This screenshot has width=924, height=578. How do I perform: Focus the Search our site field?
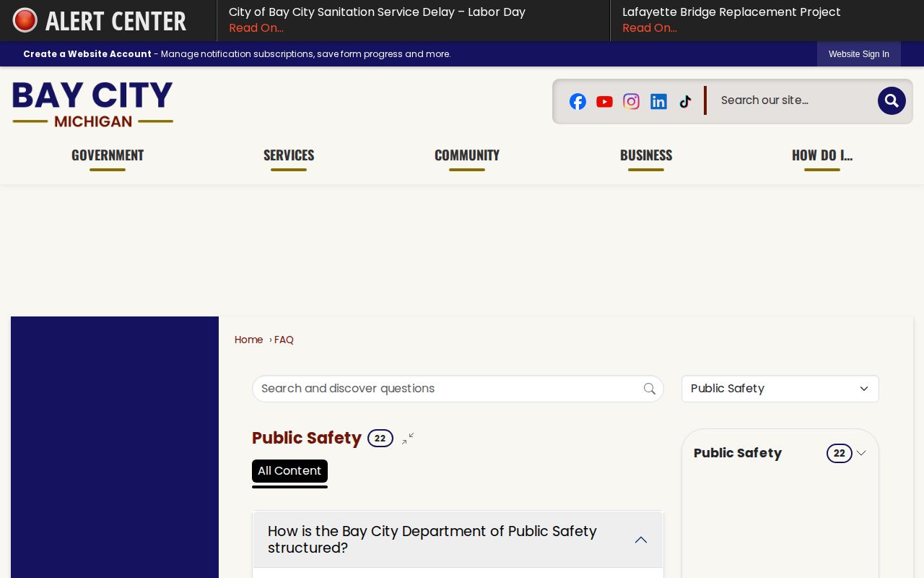pos(794,100)
